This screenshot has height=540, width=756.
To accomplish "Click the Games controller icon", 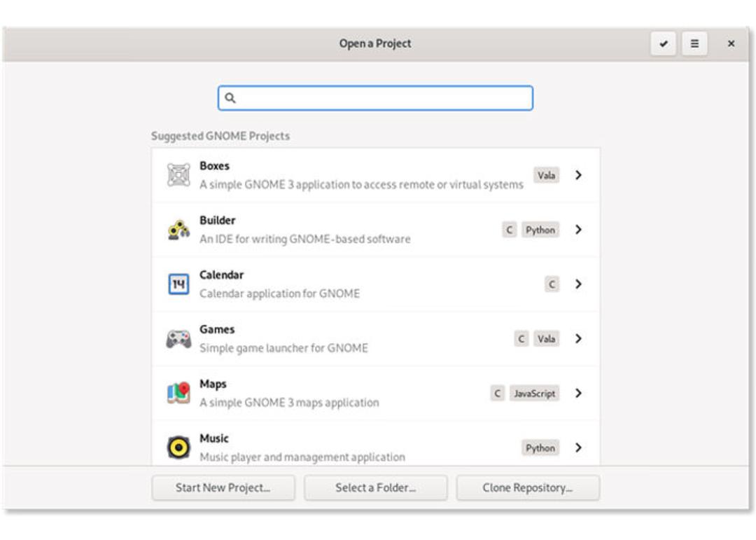I will (178, 339).
